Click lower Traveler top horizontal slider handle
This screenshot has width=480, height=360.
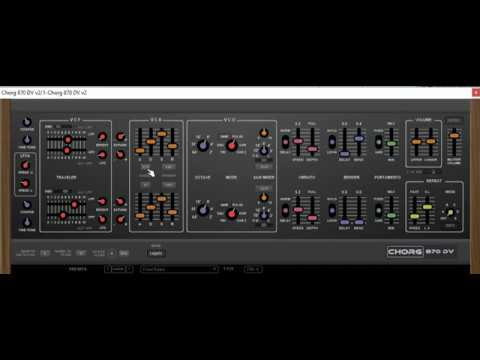(x=75, y=205)
